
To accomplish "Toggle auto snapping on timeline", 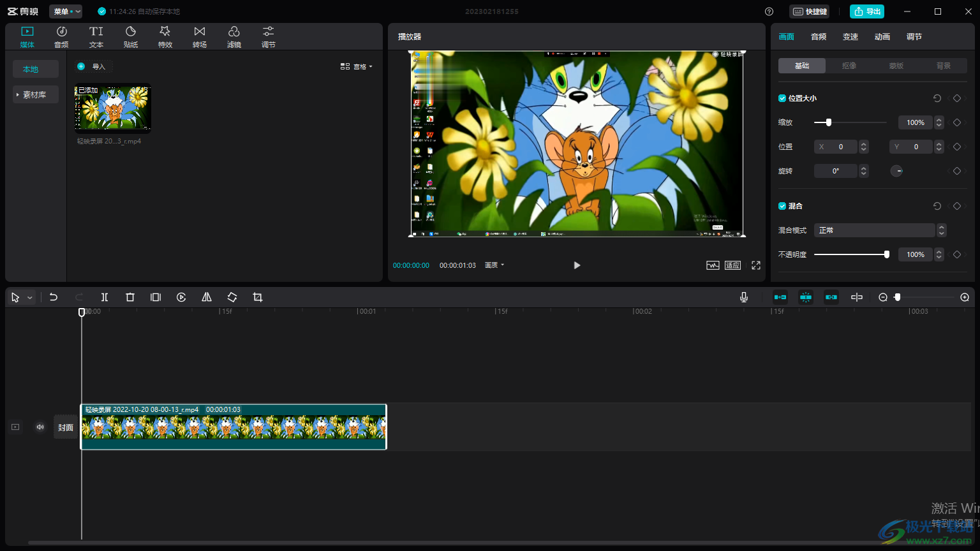I will (806, 297).
